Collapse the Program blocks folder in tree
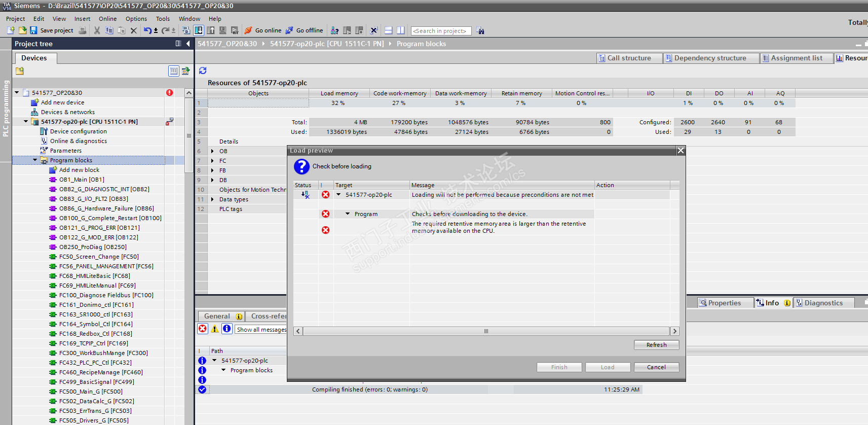This screenshot has height=425, width=868. (x=35, y=160)
